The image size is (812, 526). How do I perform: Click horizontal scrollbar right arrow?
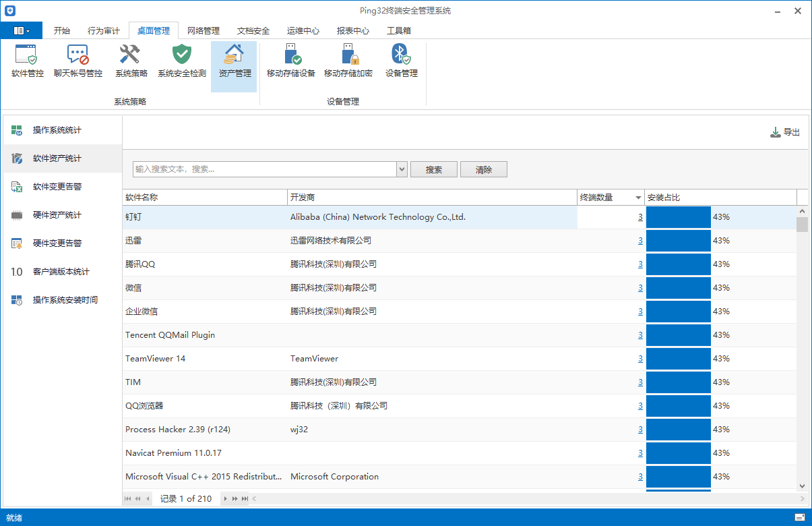802,499
